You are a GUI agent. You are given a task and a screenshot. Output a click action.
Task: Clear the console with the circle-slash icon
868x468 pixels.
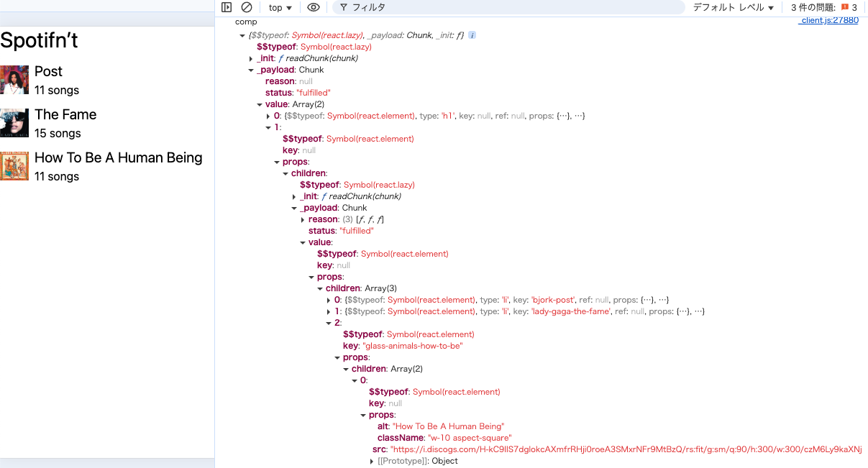pos(247,7)
